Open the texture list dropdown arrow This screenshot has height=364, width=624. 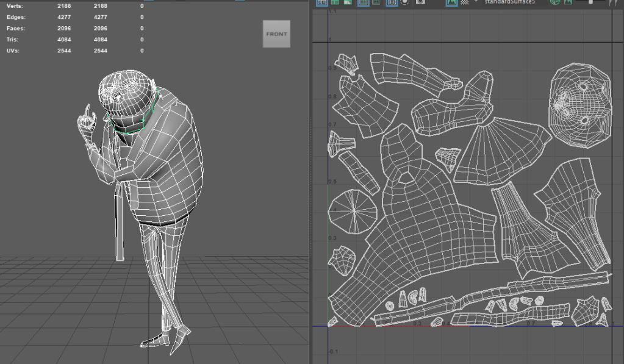(476, 2)
